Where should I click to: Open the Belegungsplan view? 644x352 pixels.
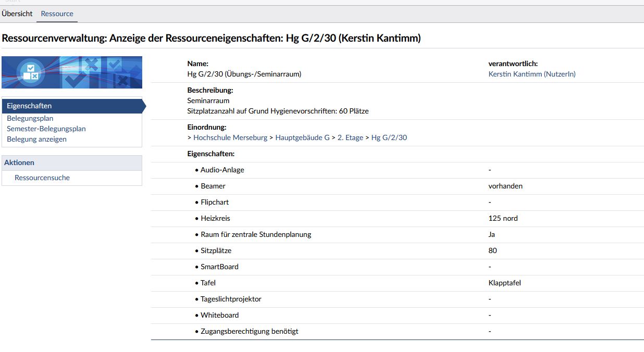click(30, 118)
